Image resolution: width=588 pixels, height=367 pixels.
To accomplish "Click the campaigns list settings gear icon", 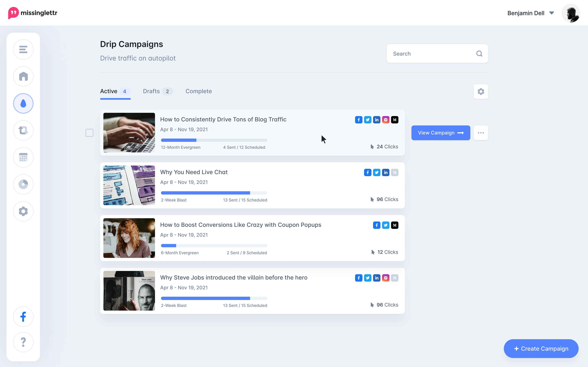I will click(481, 92).
